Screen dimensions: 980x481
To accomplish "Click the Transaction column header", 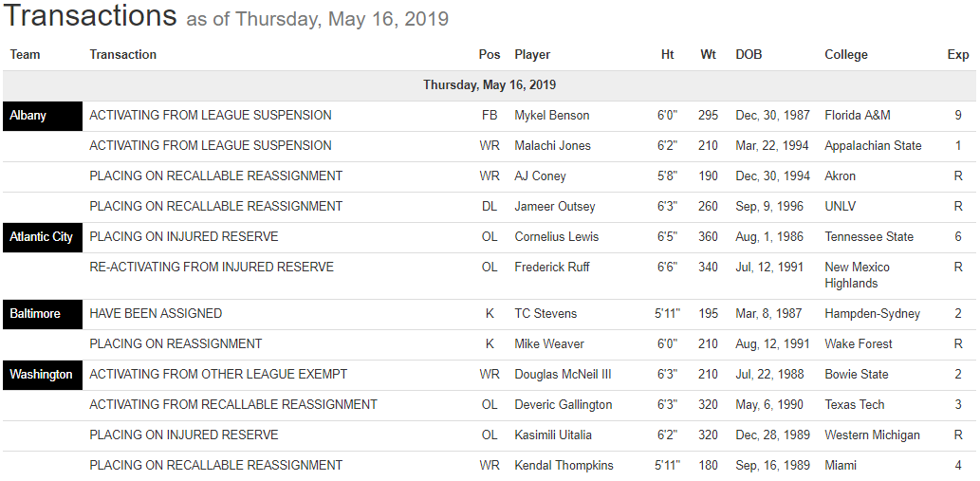I will pos(123,55).
